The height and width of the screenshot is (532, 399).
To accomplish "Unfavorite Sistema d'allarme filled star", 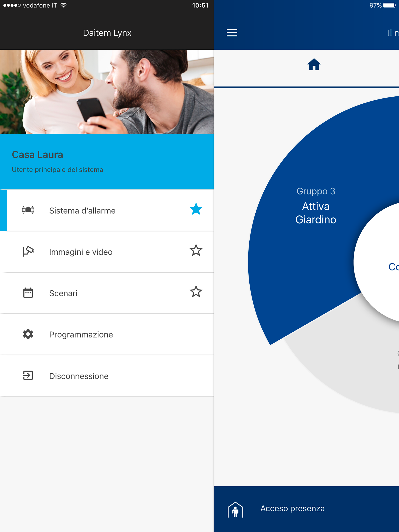I will [x=196, y=209].
